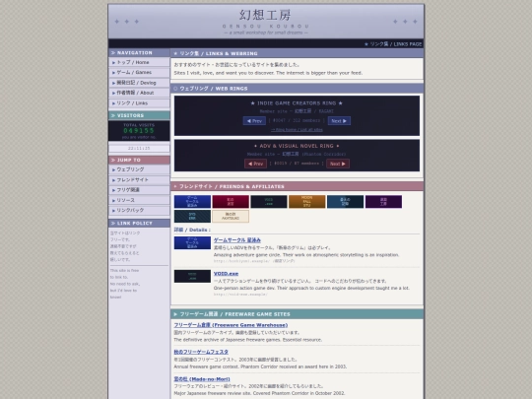532x399 pixels.
Task: Click the purple friend banner
Action: tap(383, 202)
